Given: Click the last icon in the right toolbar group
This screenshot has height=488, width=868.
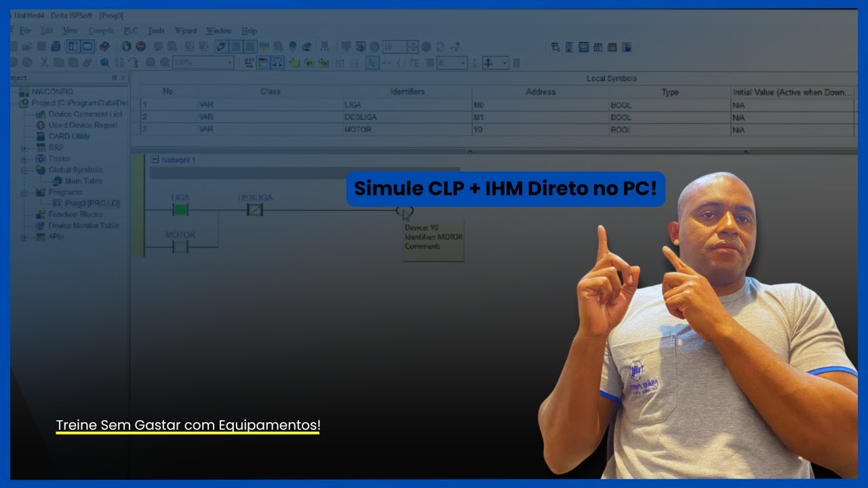Looking at the screenshot, I should (x=627, y=47).
